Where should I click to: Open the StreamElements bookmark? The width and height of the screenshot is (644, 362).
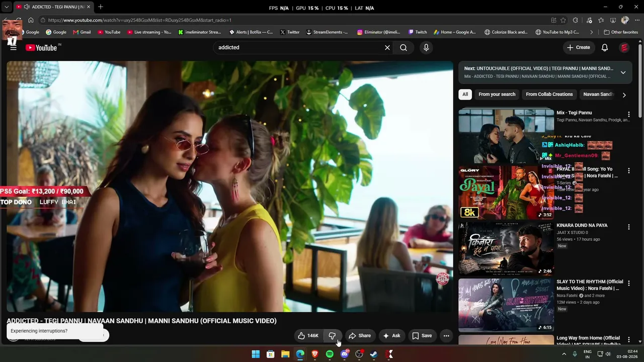pos(327,32)
